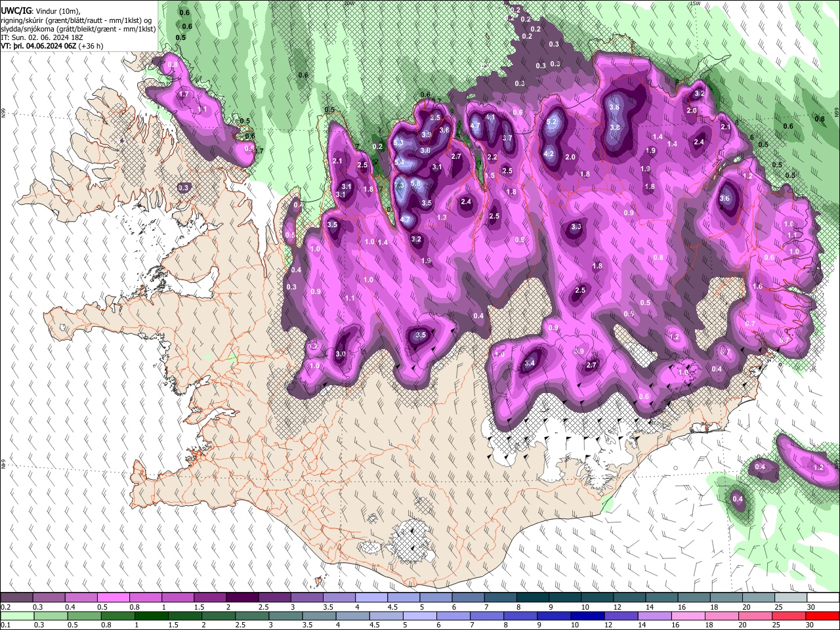Select the 1.3 value label on the map

click(442, 217)
